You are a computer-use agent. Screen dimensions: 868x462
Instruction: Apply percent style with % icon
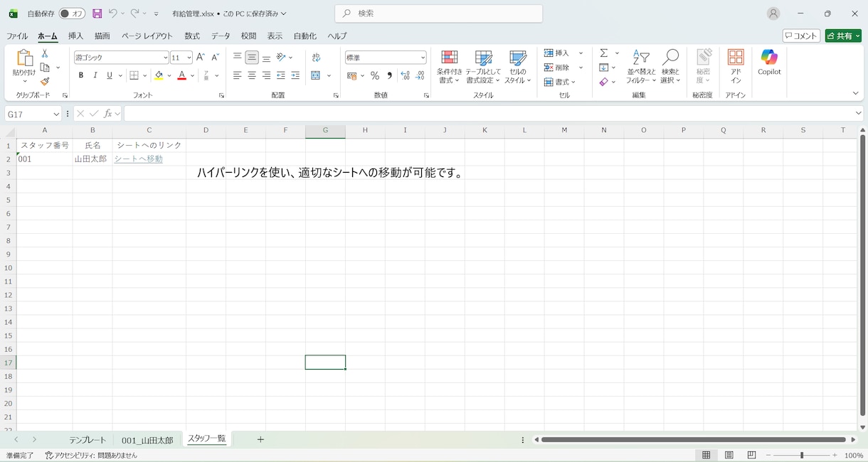[375, 75]
